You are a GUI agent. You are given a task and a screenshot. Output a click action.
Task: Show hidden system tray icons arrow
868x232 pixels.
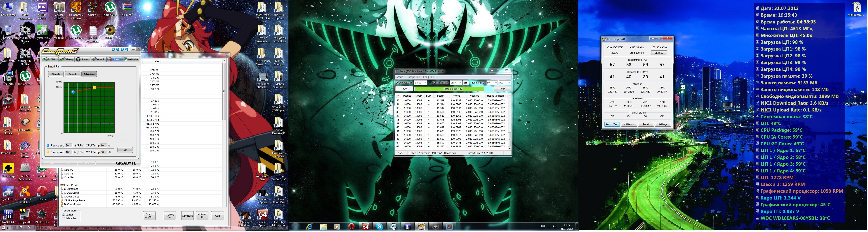(x=549, y=227)
